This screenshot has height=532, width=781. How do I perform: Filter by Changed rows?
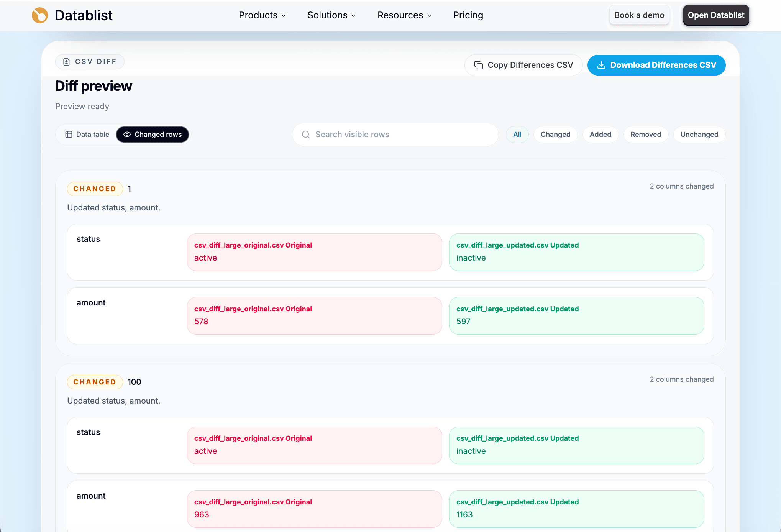pyautogui.click(x=556, y=135)
